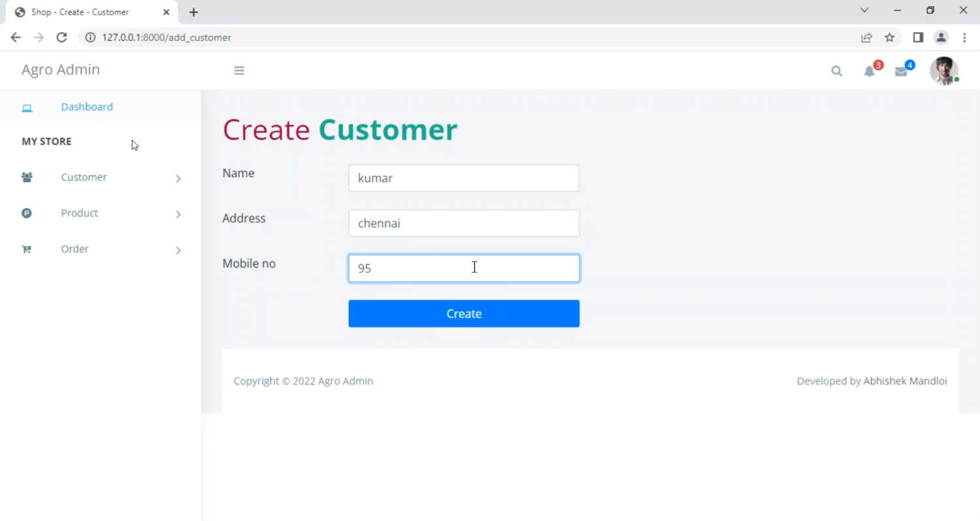This screenshot has height=521, width=980.
Task: Open the tab search chevron in title bar
Action: click(864, 10)
